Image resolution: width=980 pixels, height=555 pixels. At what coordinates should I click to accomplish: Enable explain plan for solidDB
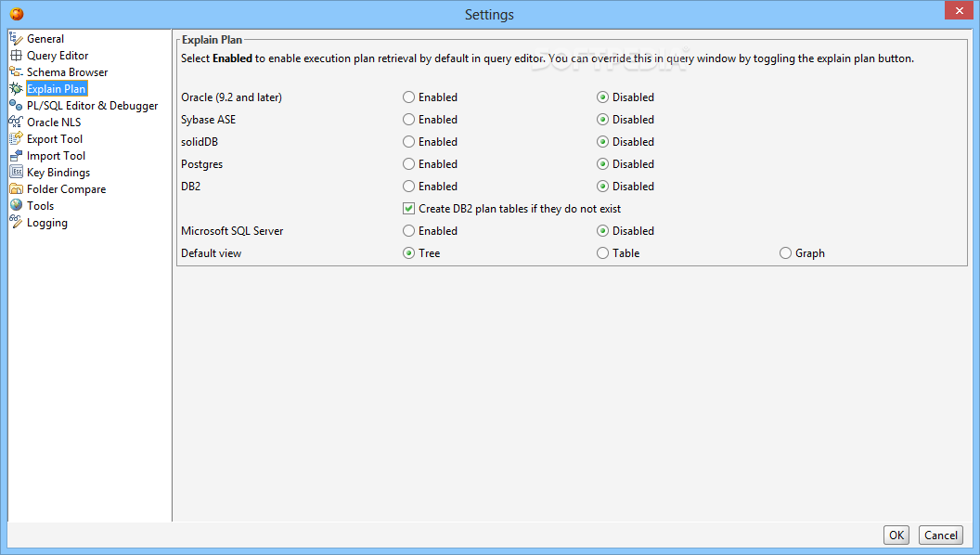(x=408, y=142)
